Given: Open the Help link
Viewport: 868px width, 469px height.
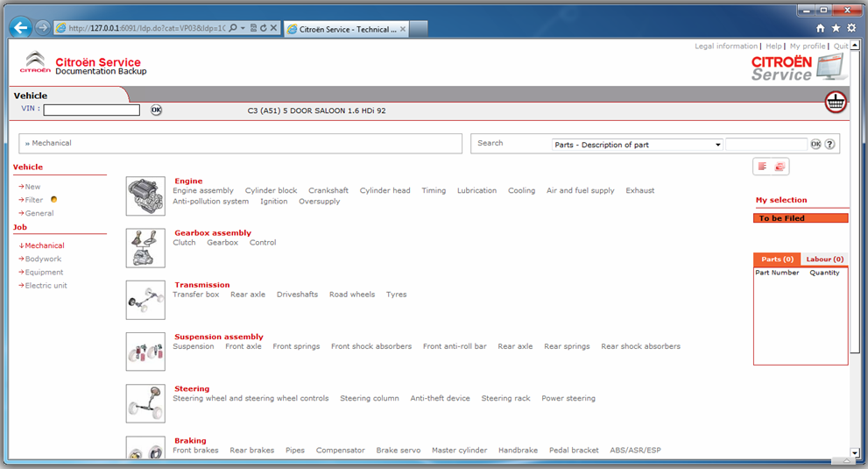Looking at the screenshot, I should coord(774,46).
